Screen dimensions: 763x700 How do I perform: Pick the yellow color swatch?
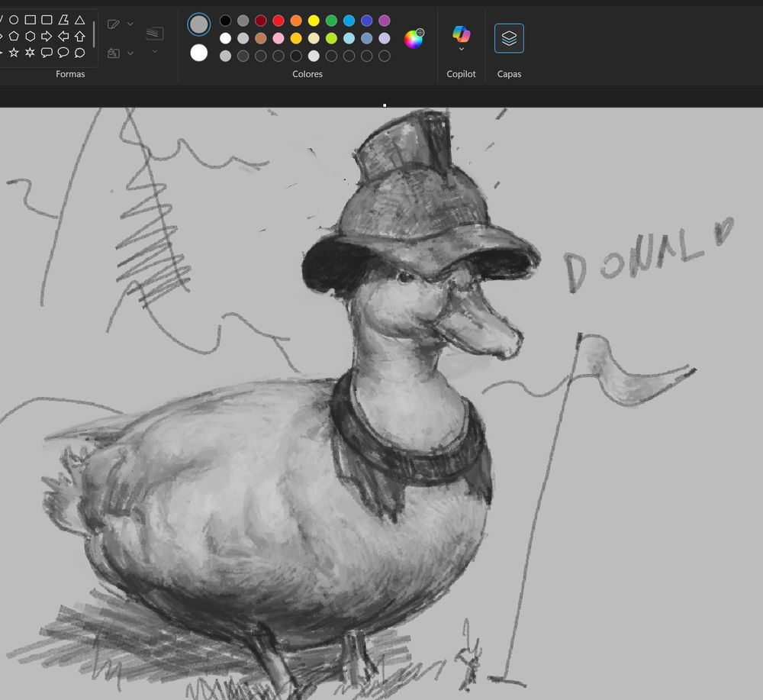[x=314, y=21]
